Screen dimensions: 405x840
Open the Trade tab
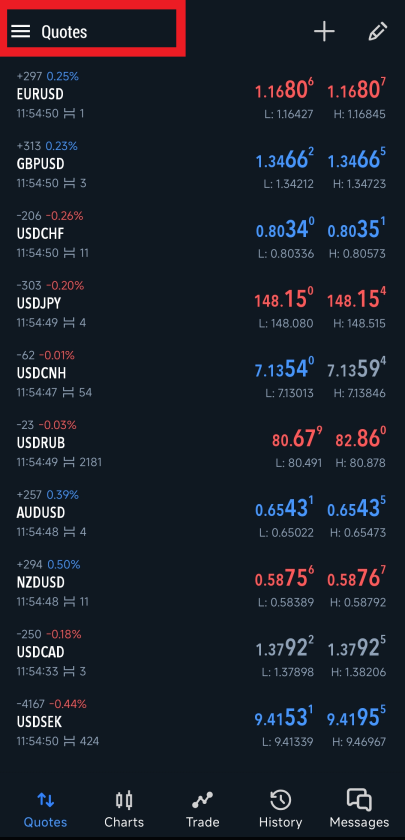pyautogui.click(x=202, y=810)
